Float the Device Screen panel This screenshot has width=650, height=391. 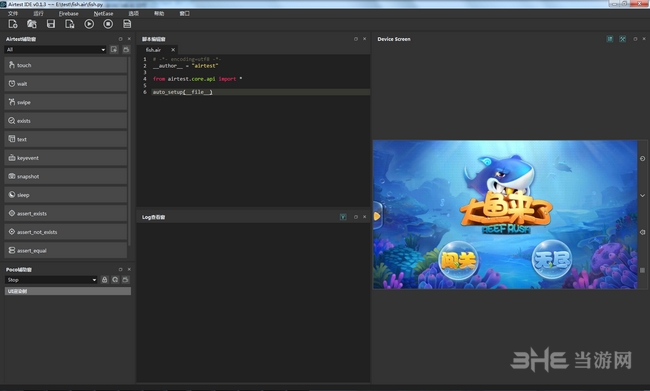coord(635,39)
